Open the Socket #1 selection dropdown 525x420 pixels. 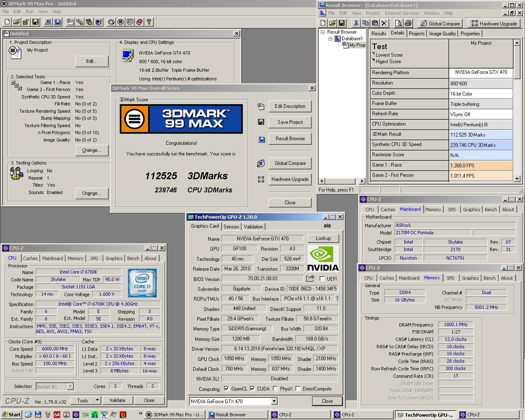point(70,386)
